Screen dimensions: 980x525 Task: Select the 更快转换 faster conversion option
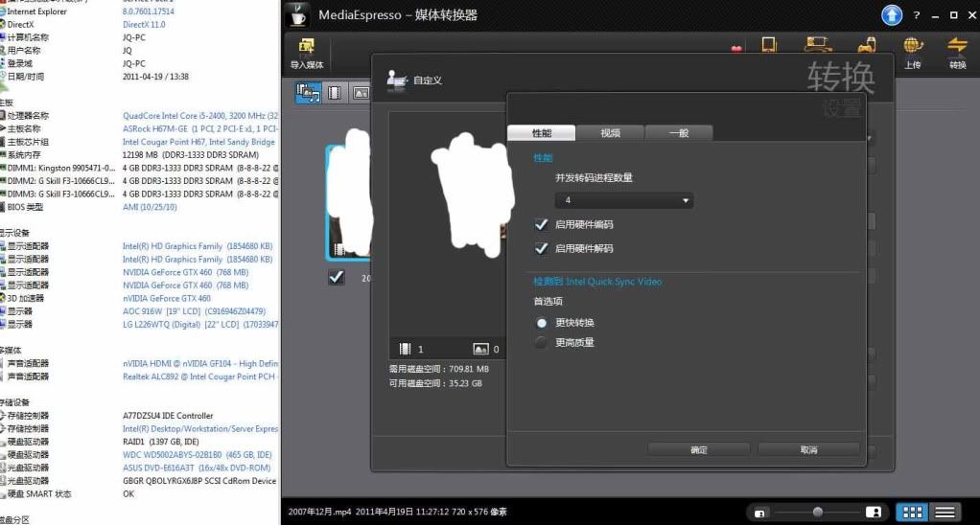tap(543, 323)
